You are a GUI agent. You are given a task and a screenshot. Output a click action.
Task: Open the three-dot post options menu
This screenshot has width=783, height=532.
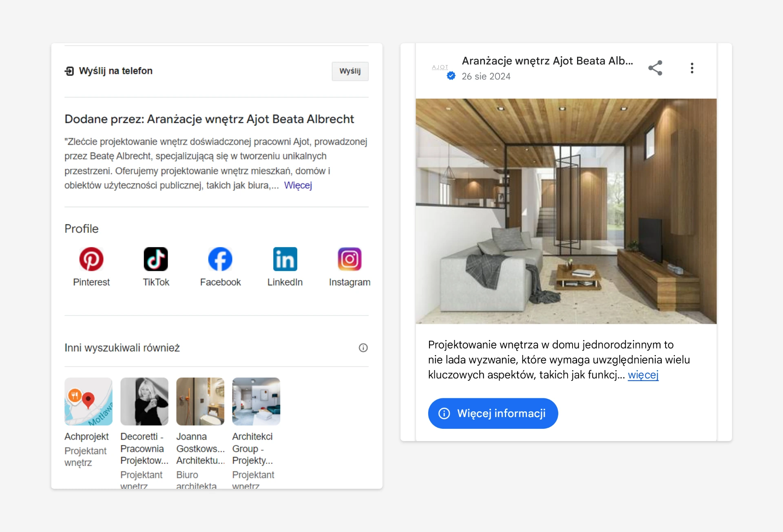692,68
